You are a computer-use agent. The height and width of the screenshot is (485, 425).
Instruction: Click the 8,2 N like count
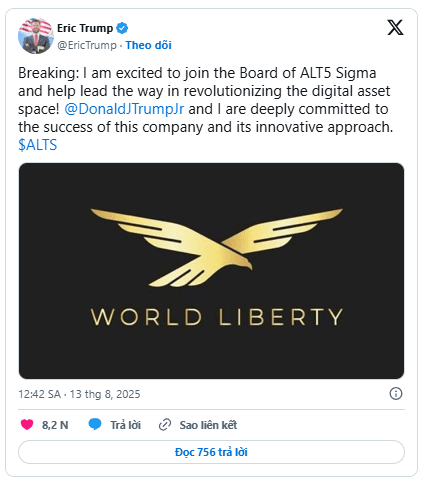pos(55,425)
